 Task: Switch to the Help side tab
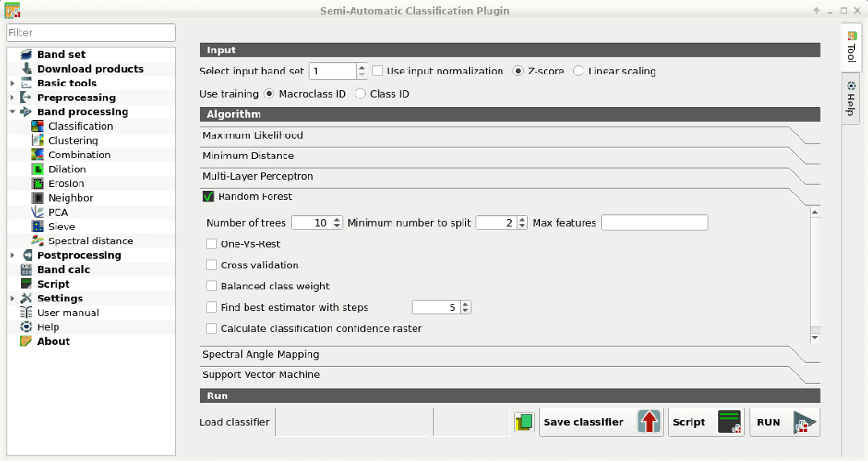851,98
